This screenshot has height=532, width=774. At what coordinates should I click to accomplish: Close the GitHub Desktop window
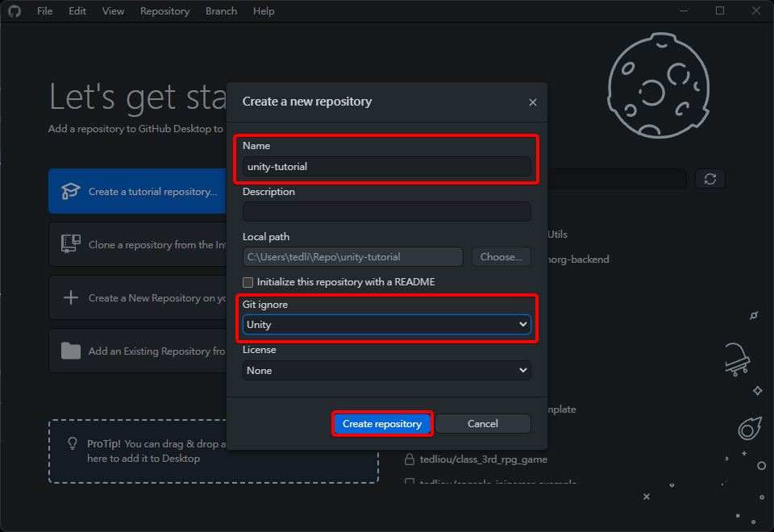755,10
